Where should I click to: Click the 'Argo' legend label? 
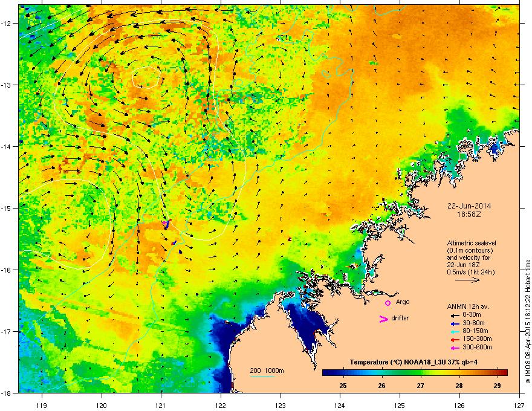click(x=403, y=302)
